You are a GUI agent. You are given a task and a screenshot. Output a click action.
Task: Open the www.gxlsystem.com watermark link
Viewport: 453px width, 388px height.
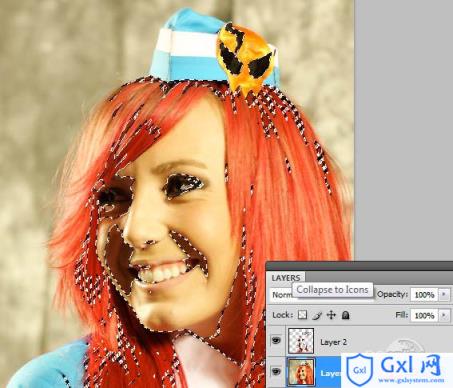click(x=411, y=380)
